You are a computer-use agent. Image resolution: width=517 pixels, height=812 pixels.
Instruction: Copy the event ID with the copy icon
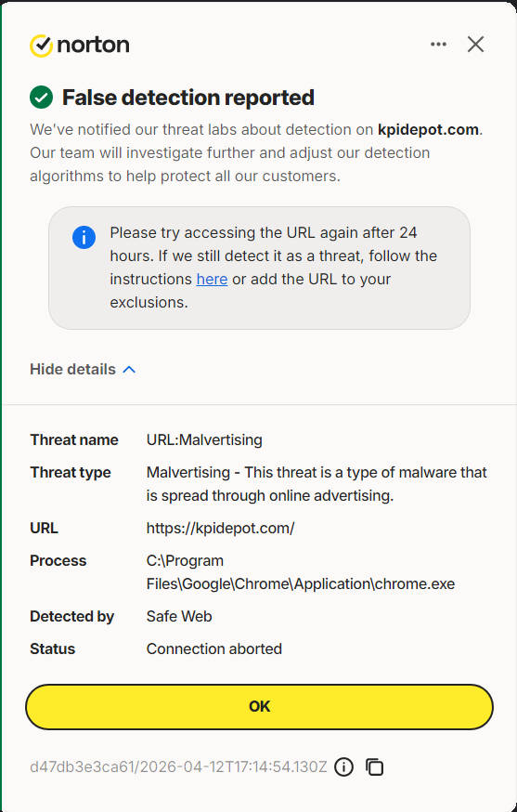coord(375,766)
